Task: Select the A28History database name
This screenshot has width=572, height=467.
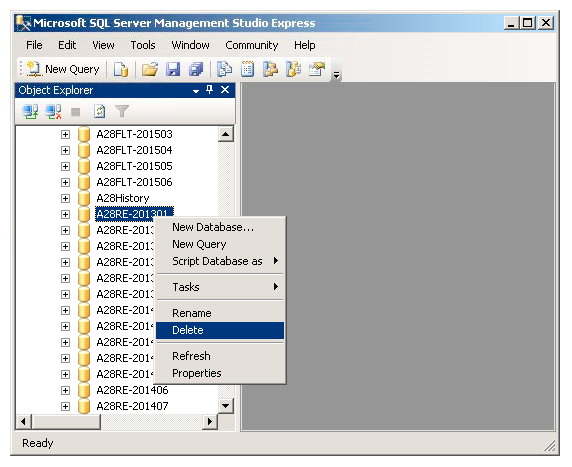Action: tap(123, 198)
